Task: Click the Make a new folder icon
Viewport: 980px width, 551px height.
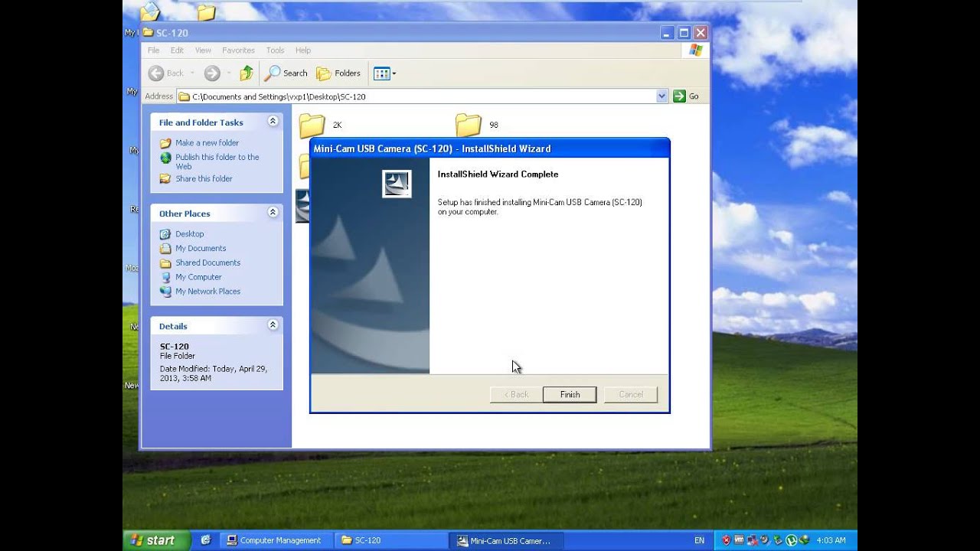Action: pyautogui.click(x=165, y=143)
